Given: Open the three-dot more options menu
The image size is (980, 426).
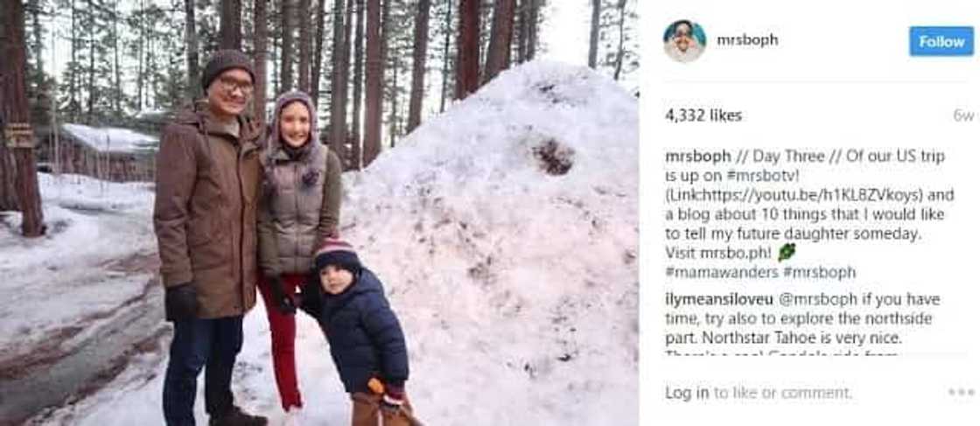Looking at the screenshot, I should pyautogui.click(x=962, y=392).
